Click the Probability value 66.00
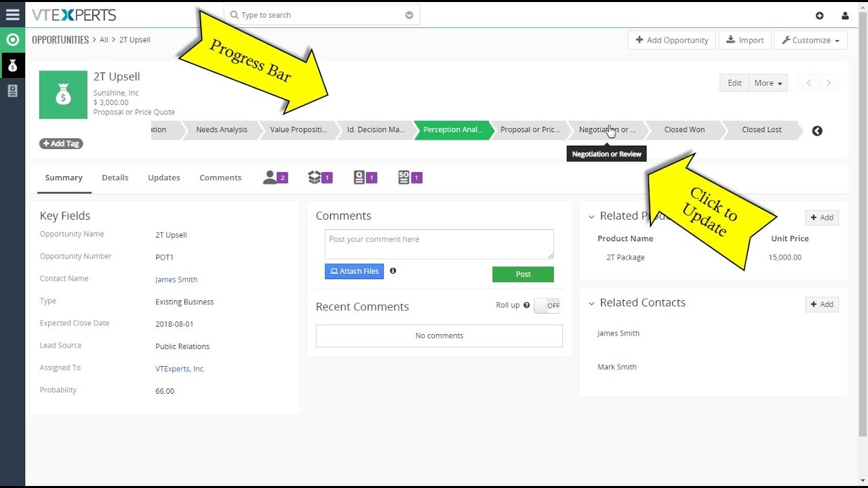 pyautogui.click(x=165, y=391)
